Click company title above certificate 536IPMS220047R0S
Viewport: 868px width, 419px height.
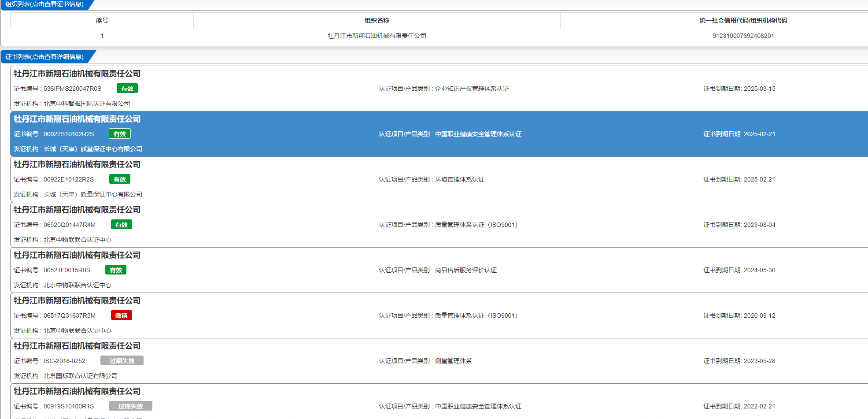click(x=77, y=74)
